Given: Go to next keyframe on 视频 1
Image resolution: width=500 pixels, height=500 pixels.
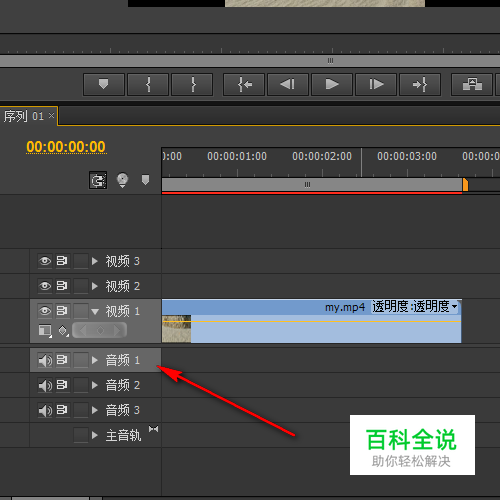Looking at the screenshot, I should 117,330.
